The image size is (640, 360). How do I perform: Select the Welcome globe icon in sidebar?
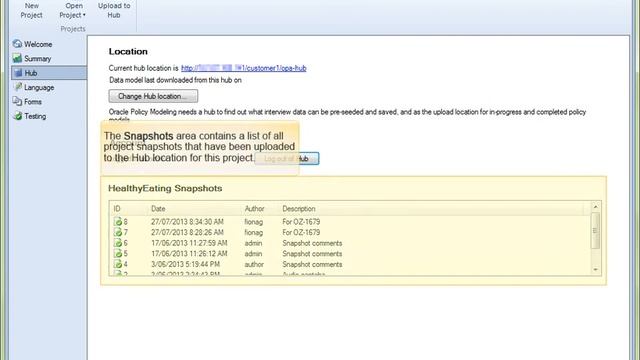17,44
